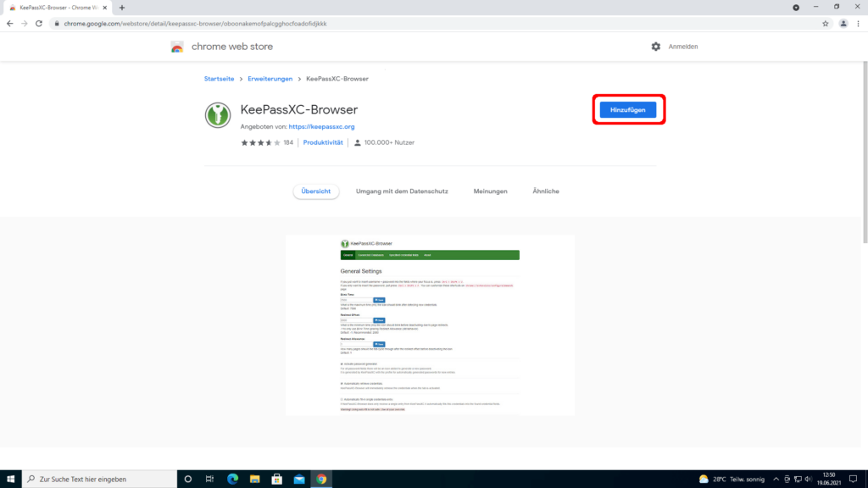Click the Chrome icon in the taskbar

pyautogui.click(x=321, y=480)
